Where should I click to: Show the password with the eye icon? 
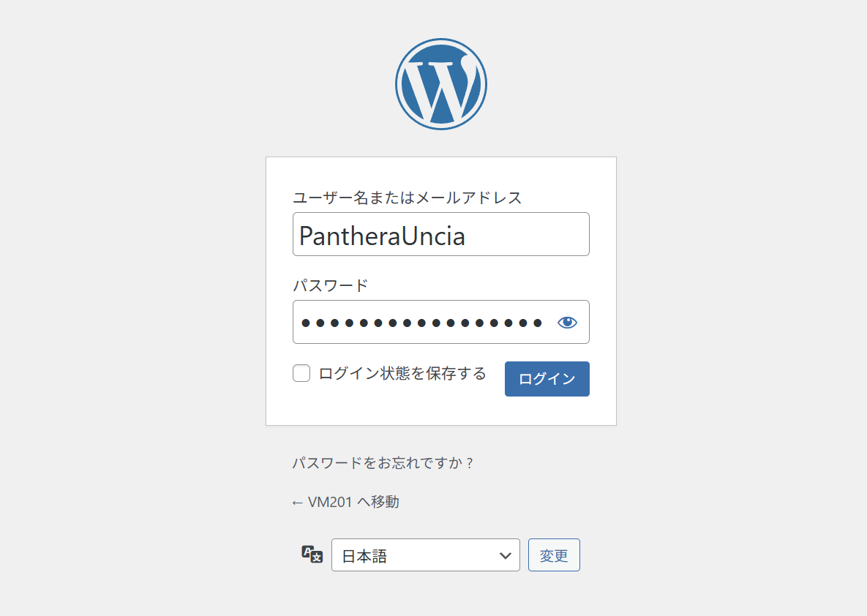568,322
